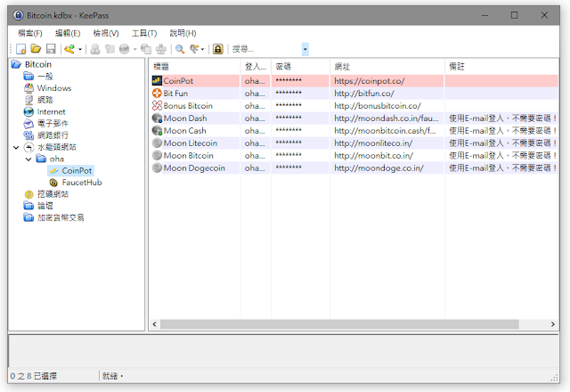
Task: Select the Moon Bitcoin entry title
Action: pos(188,155)
